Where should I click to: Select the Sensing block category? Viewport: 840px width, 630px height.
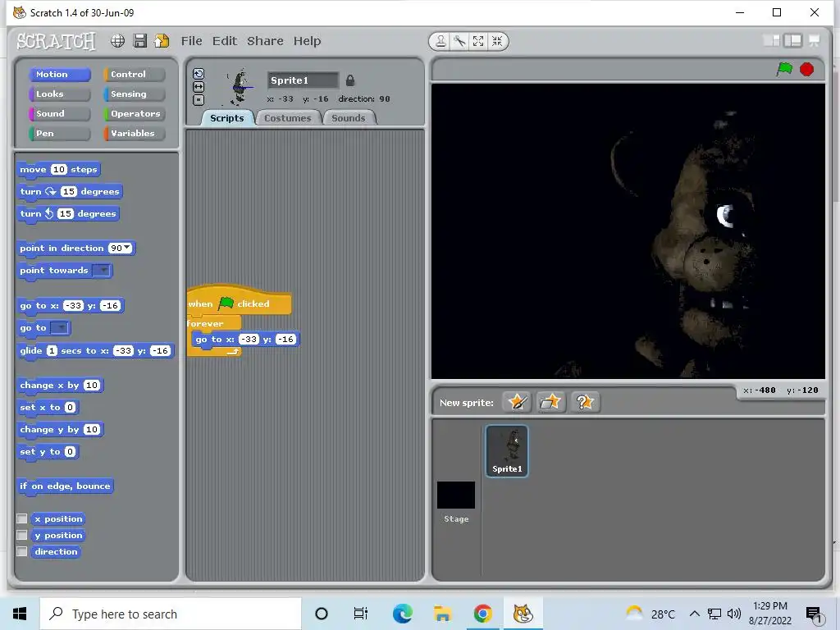[135, 94]
